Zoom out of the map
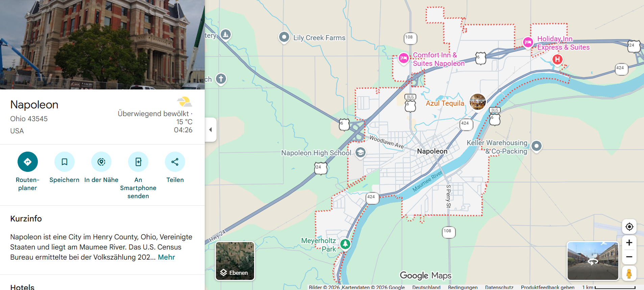The width and height of the screenshot is (644, 290). point(629,257)
